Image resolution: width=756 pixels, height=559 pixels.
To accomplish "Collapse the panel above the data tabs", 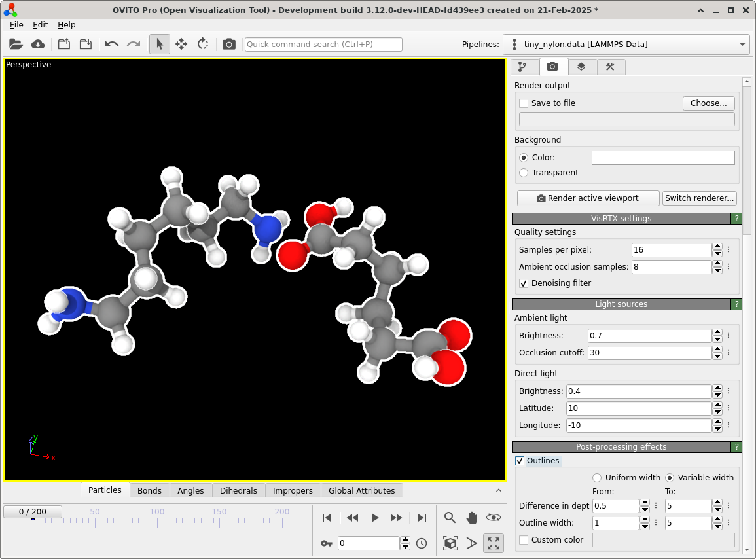I will pyautogui.click(x=498, y=490).
